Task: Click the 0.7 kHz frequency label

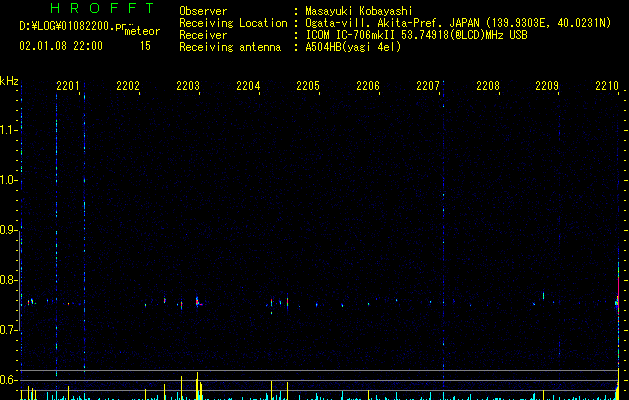Action: [x=8, y=330]
